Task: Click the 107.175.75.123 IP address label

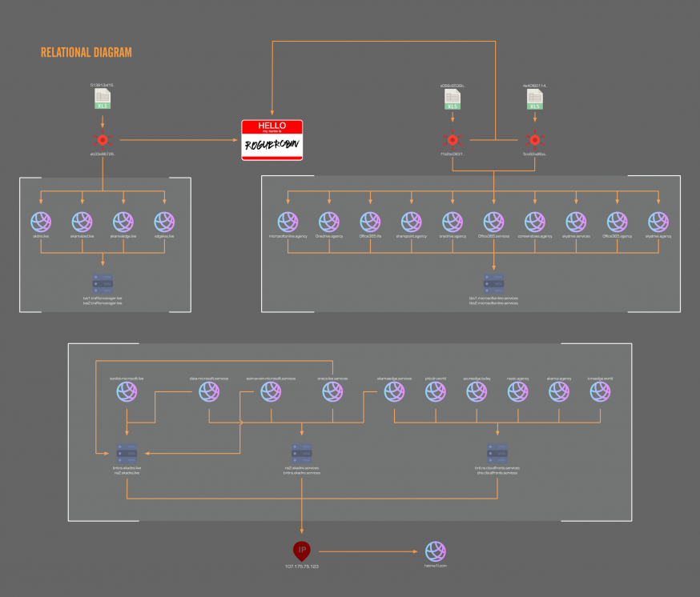Action: pos(301,566)
